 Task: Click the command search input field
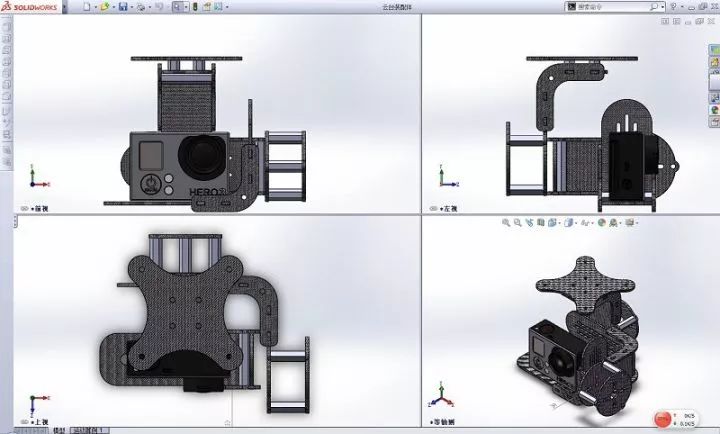coord(613,7)
